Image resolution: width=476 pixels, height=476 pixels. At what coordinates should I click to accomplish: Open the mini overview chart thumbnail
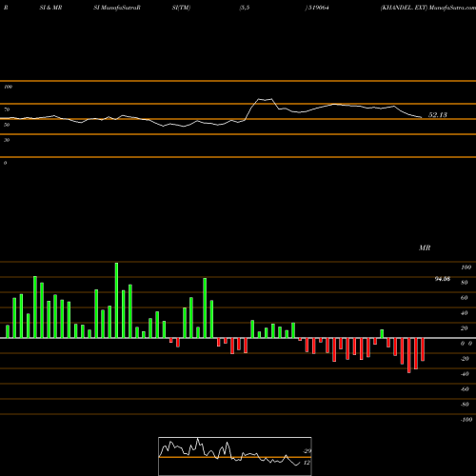(235, 456)
